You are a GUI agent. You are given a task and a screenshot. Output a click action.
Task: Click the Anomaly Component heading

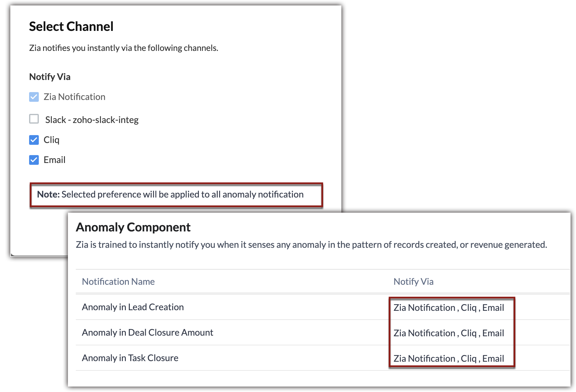(x=133, y=227)
